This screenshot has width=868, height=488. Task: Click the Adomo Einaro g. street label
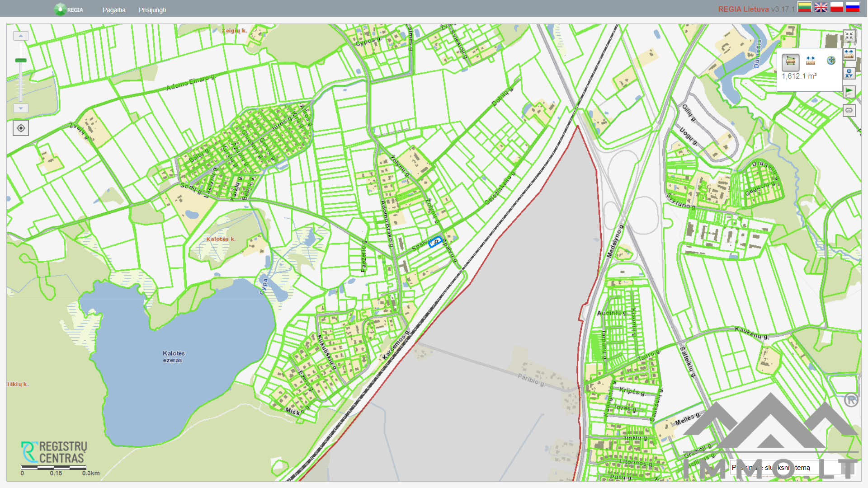[x=190, y=83]
